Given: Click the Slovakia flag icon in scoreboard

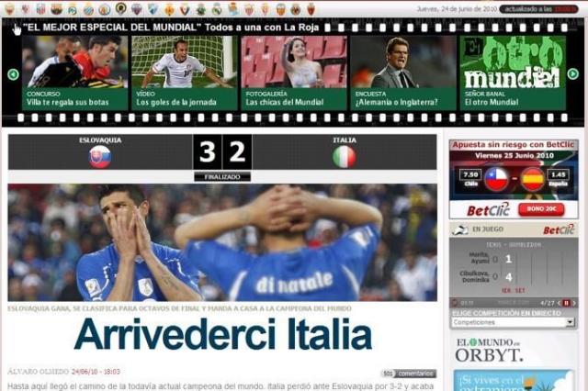Looking at the screenshot, I should (x=100, y=157).
